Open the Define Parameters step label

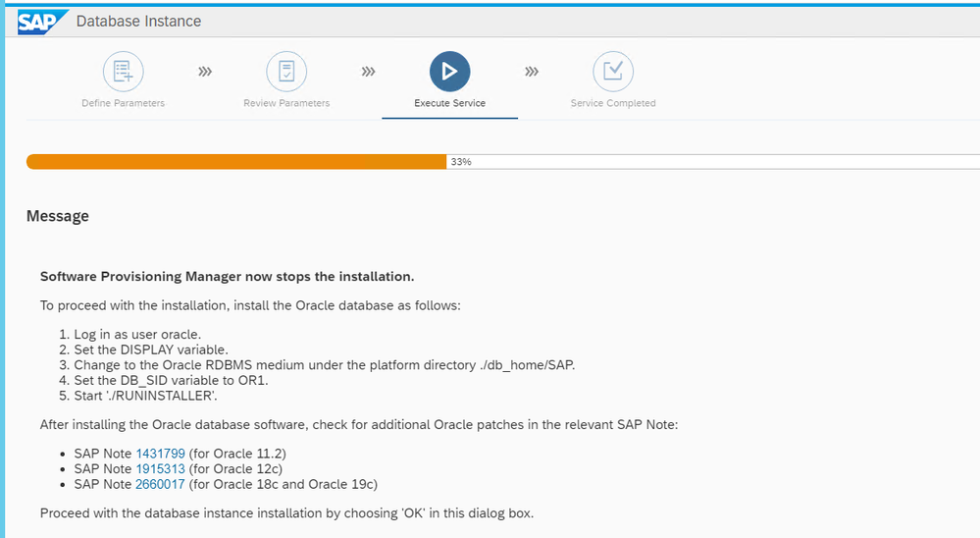point(124,103)
